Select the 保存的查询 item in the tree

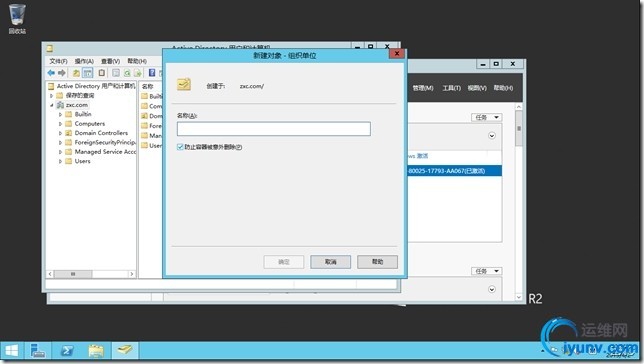pyautogui.click(x=80, y=95)
